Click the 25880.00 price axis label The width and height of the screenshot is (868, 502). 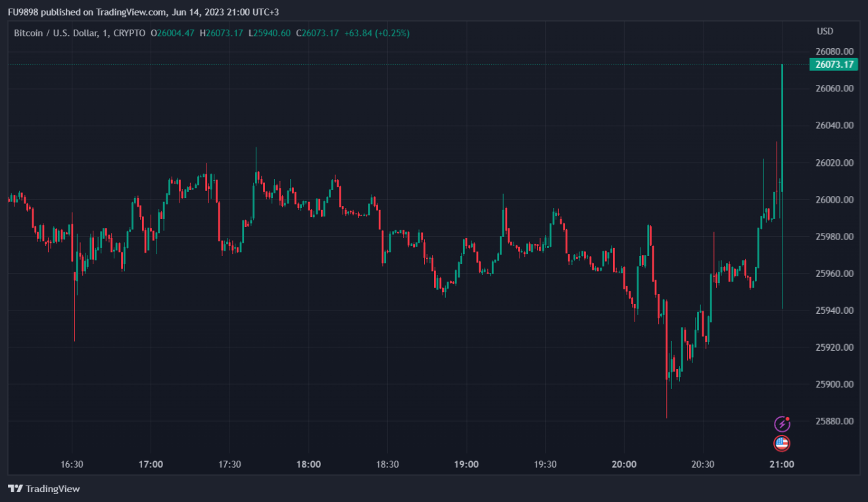pos(834,422)
